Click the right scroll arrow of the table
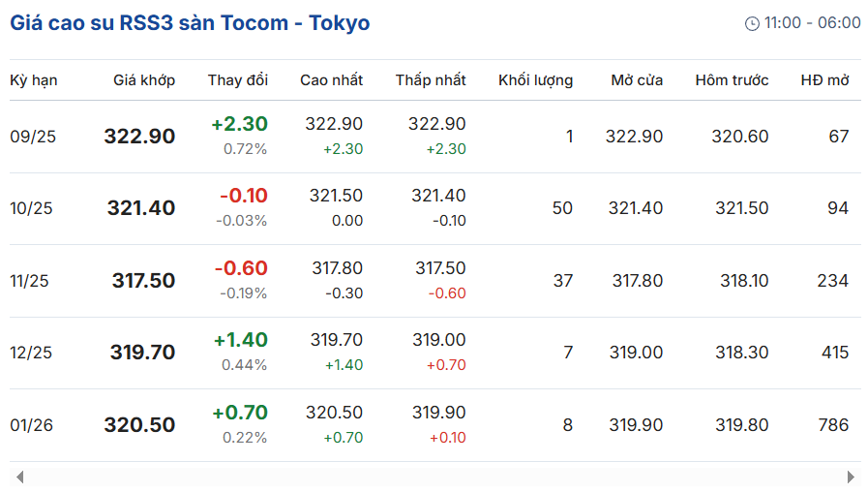 pyautogui.click(x=851, y=477)
